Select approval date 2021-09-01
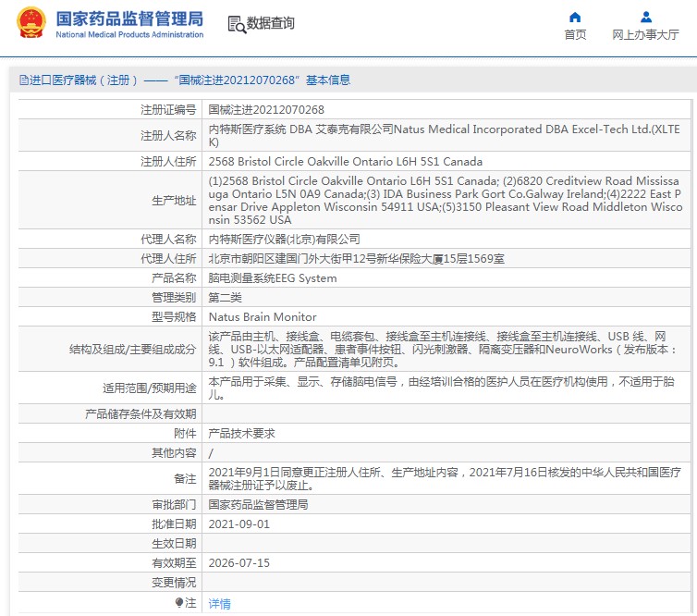Screen dimensions: 697x616 pyautogui.click(x=239, y=524)
